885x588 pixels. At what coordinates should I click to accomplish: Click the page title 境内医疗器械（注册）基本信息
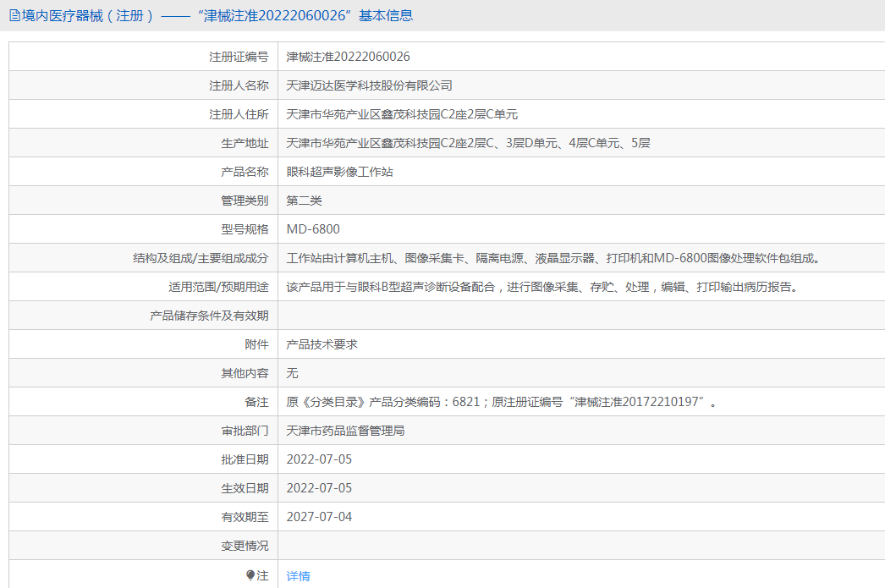click(x=217, y=15)
